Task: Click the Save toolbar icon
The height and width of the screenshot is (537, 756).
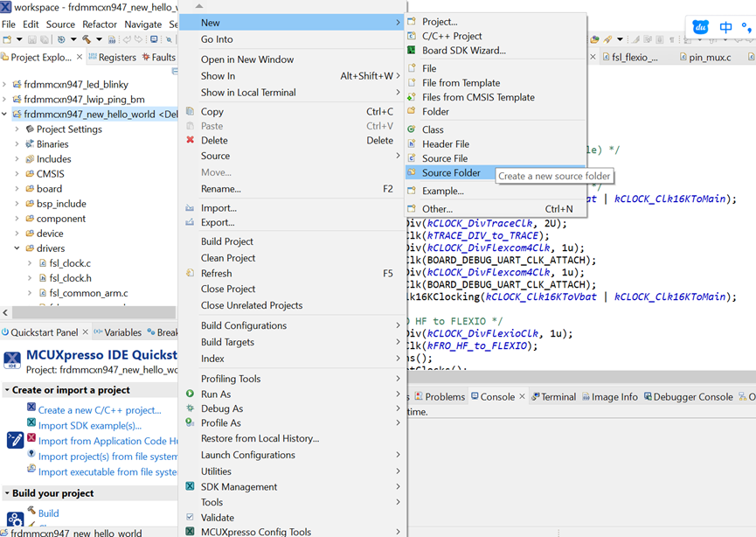Action: pos(31,39)
